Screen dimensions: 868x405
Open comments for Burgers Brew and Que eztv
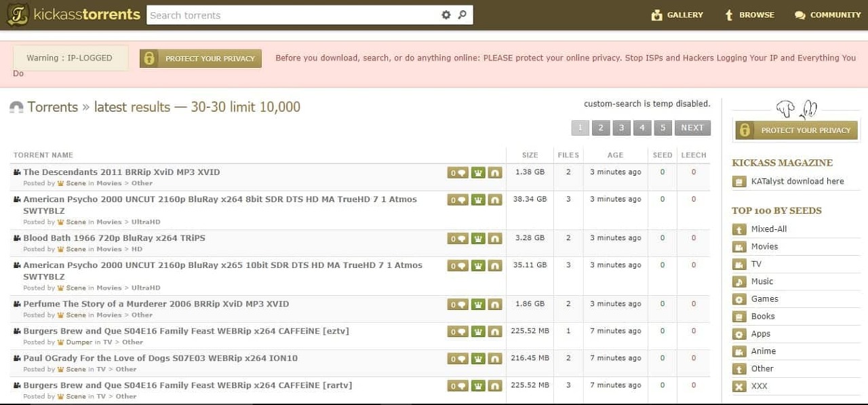(x=457, y=332)
